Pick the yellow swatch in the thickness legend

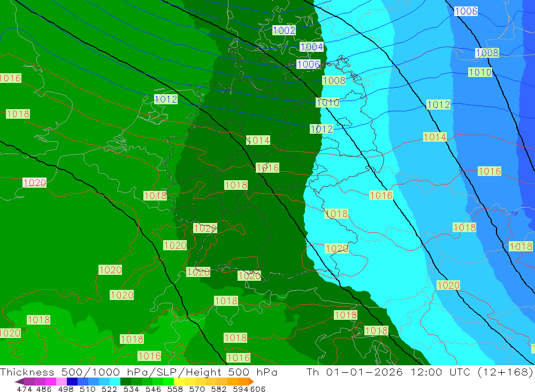(180, 381)
